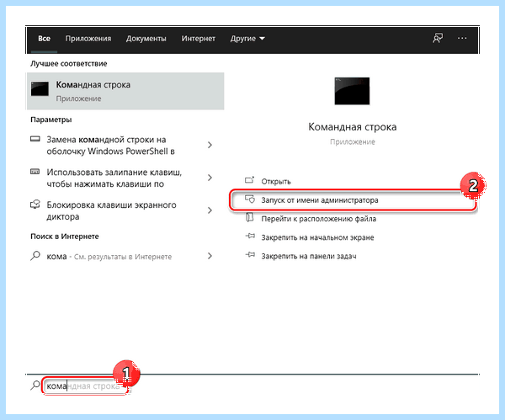Select the Документы tab

point(146,39)
